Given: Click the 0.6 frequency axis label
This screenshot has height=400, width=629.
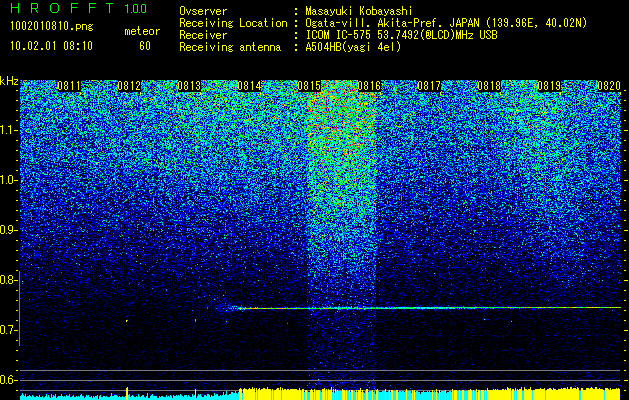Looking at the screenshot, I should [8, 380].
